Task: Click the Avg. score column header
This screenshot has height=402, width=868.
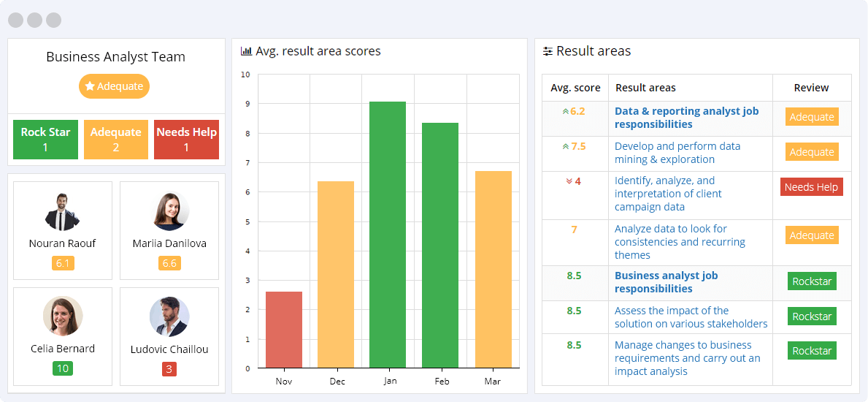Action: pos(575,88)
